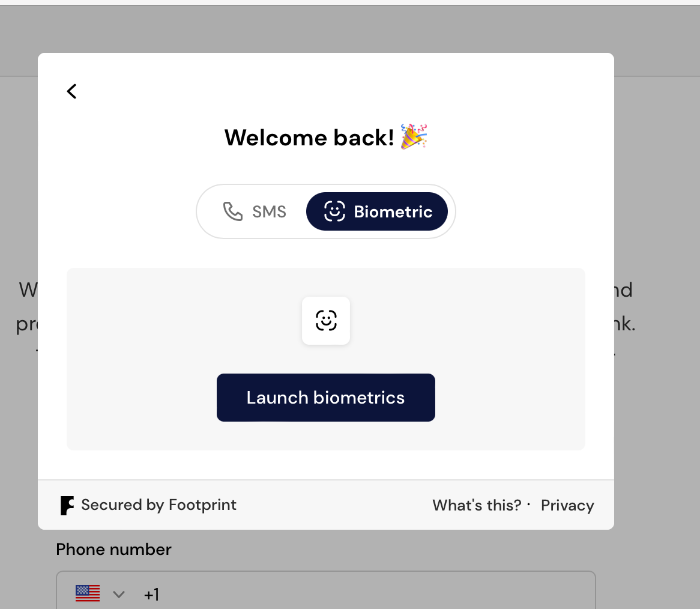Select the Biometric tab label

tap(393, 211)
